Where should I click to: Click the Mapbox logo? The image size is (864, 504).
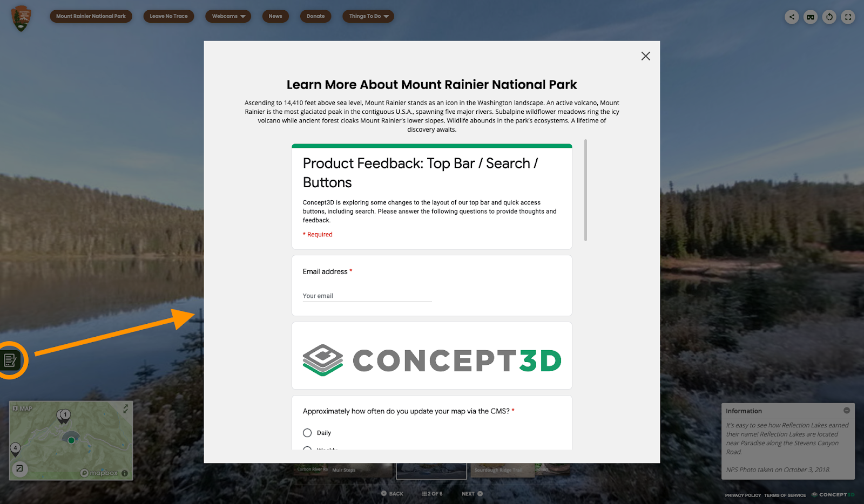click(99, 473)
